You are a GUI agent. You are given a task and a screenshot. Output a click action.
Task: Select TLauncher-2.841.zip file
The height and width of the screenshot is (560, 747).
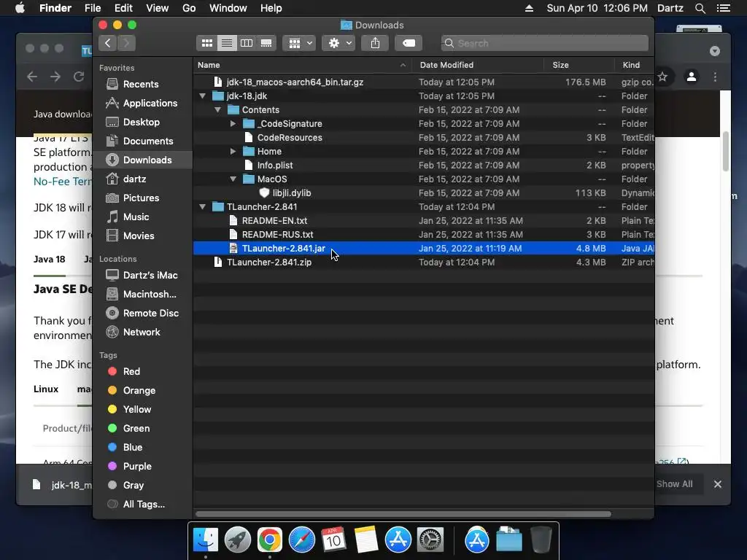[424, 262]
